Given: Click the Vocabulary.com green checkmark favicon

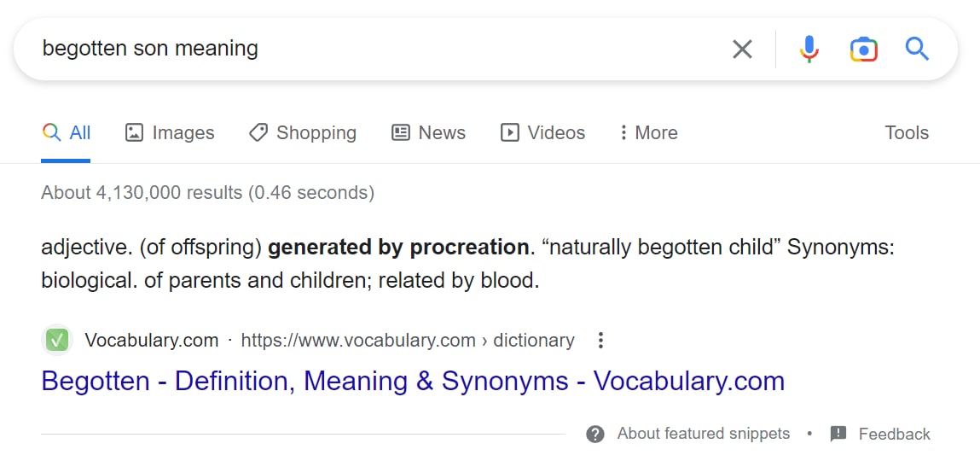Looking at the screenshot, I should click(57, 341).
